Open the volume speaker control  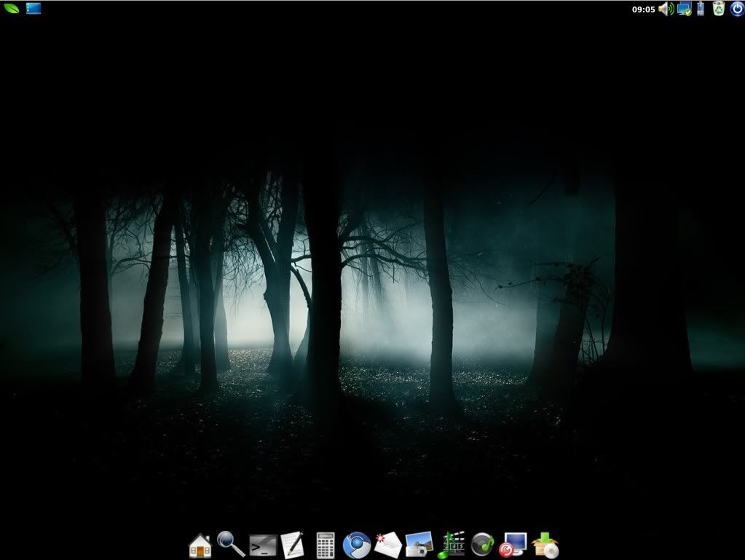[x=666, y=9]
